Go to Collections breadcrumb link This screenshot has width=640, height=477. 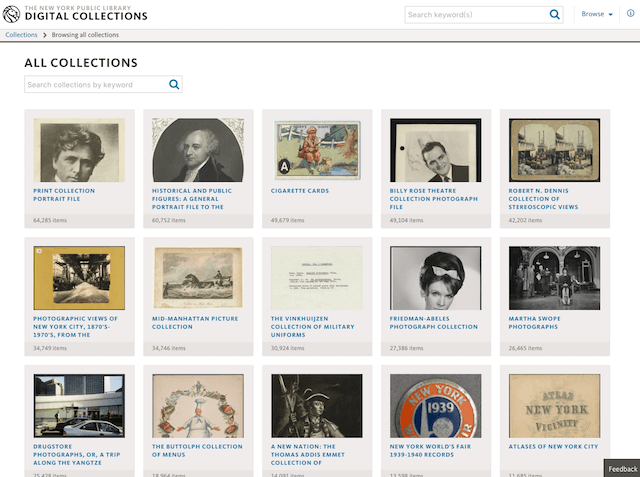click(x=21, y=35)
